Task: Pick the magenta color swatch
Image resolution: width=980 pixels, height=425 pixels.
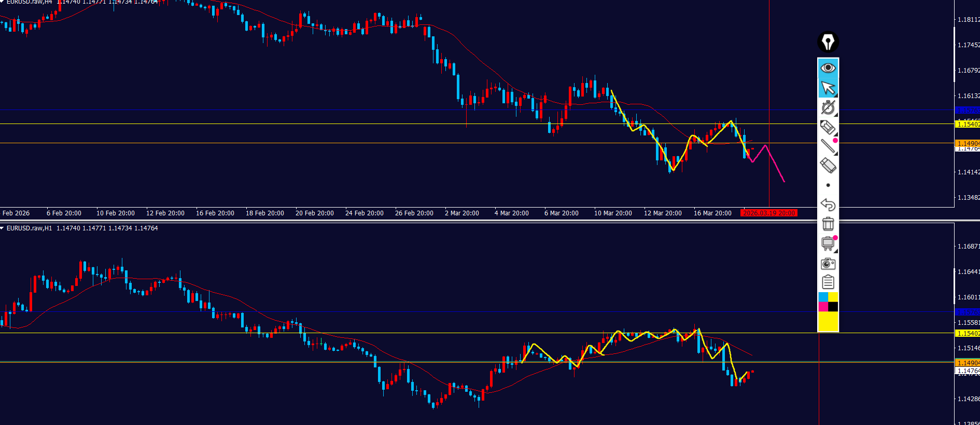Action: click(823, 307)
